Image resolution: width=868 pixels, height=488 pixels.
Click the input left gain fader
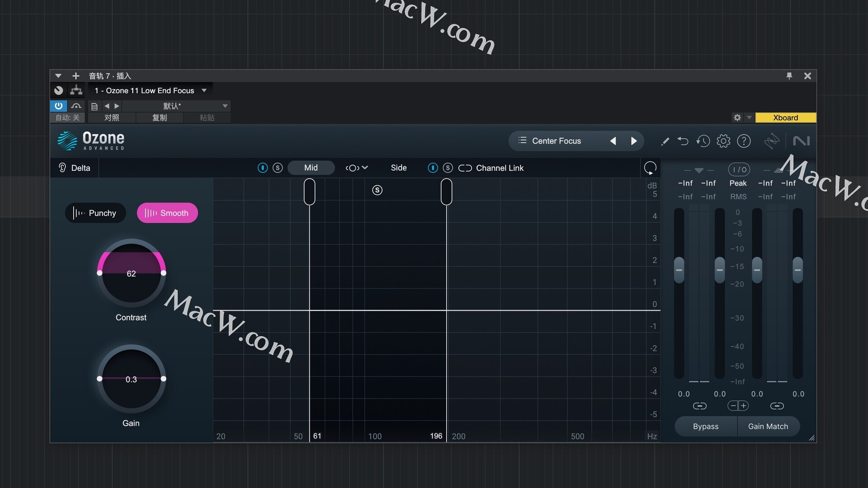click(679, 270)
